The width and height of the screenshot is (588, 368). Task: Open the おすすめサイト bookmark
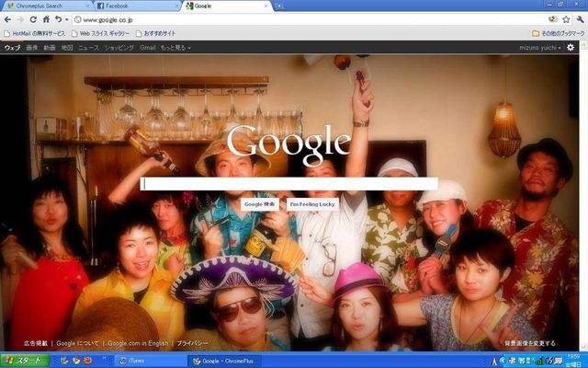(x=155, y=33)
